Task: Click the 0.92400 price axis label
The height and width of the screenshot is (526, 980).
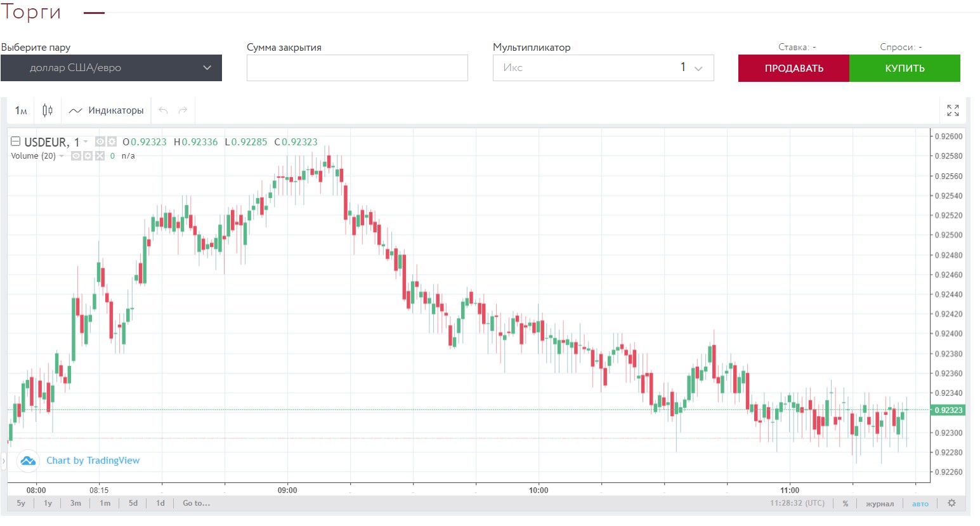Action: pyautogui.click(x=948, y=334)
